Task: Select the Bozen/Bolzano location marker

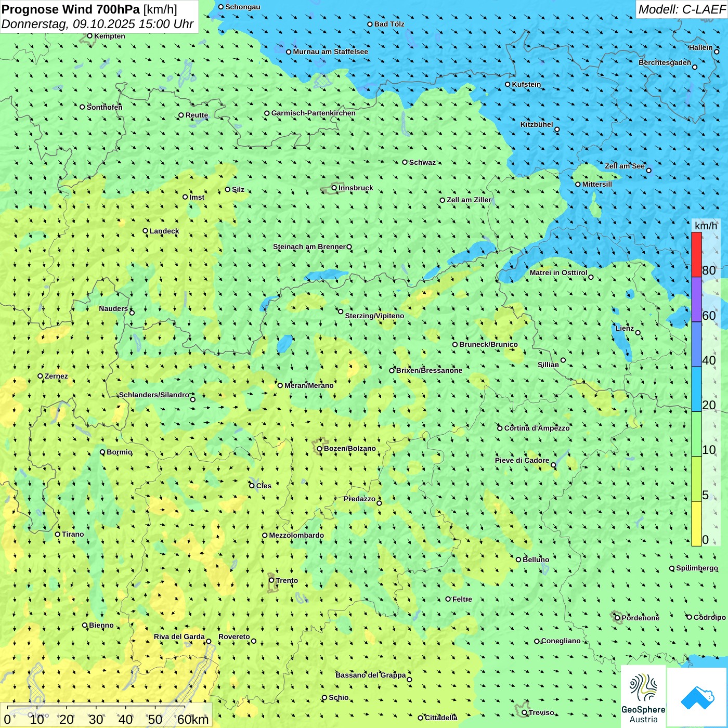Action: pos(319,449)
